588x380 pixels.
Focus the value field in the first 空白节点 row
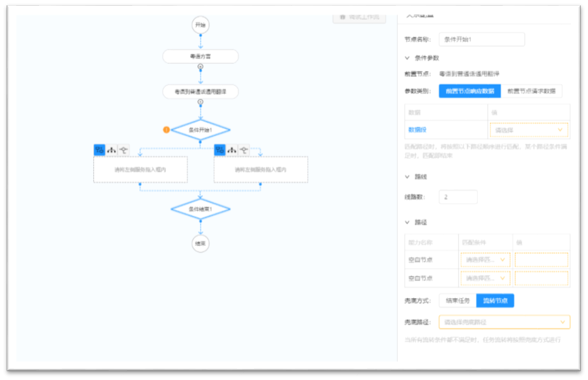(541, 260)
